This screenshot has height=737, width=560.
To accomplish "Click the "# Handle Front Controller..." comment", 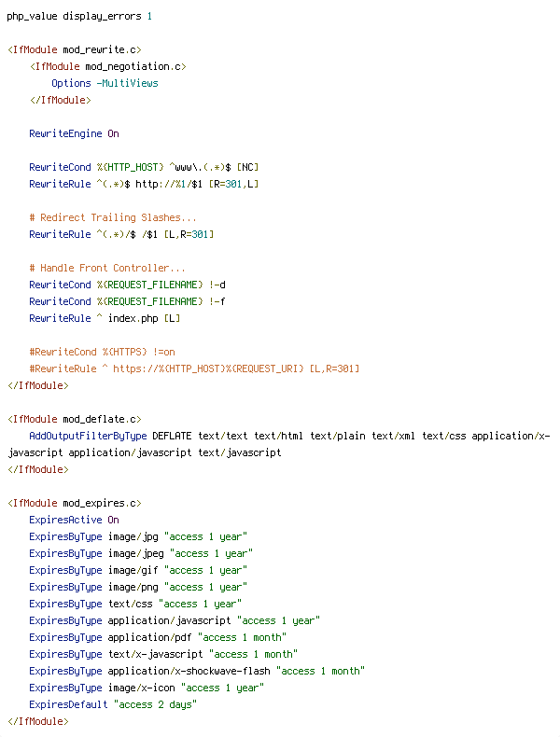I will [x=107, y=268].
